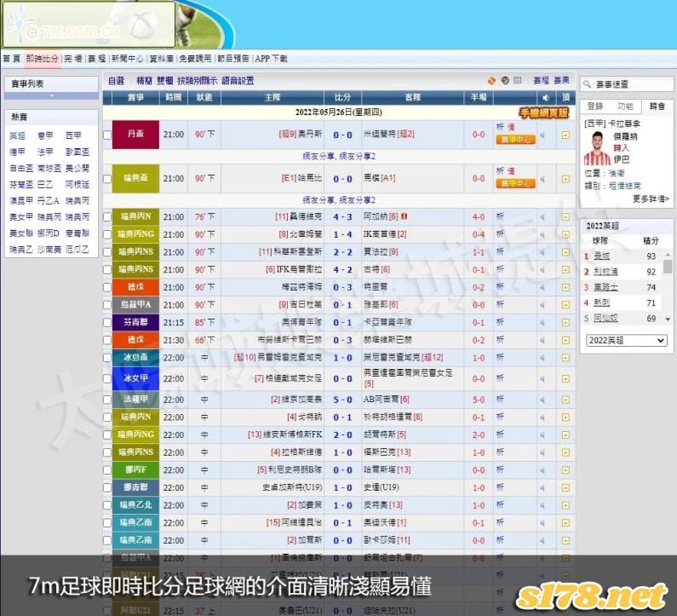Click sound icon on 冰島盃 1-0 row
This screenshot has height=616, width=677.
coord(542,358)
